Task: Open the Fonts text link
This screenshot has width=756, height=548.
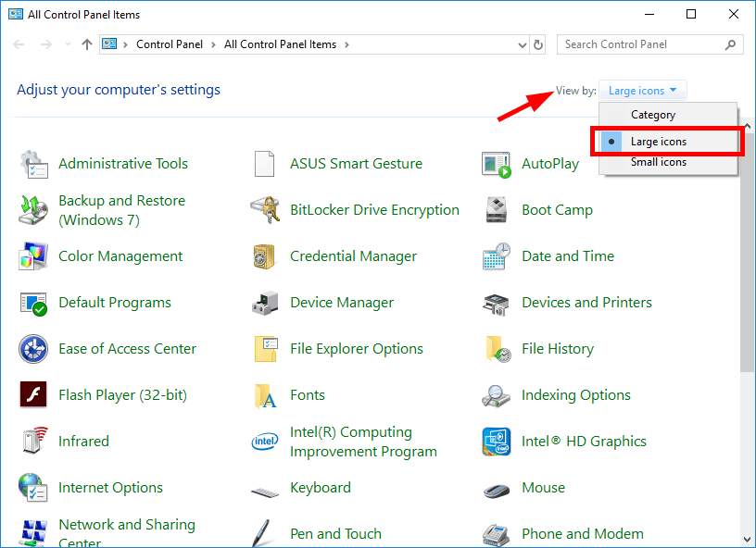Action: [308, 395]
